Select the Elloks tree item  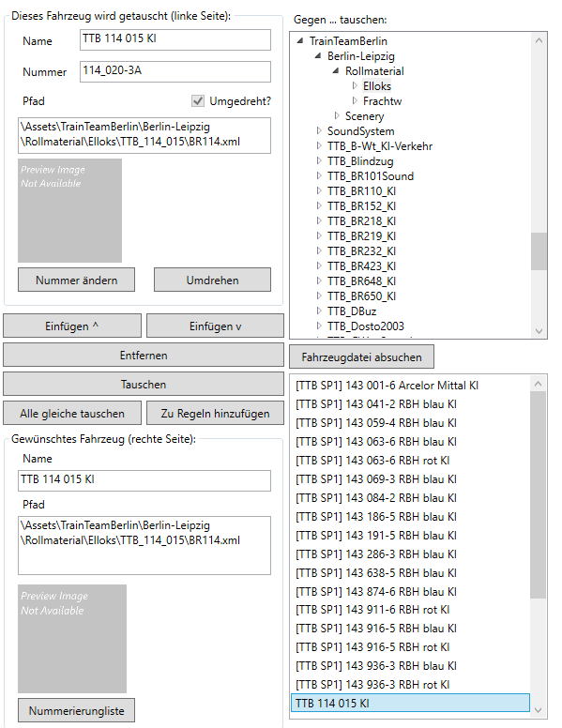coord(376,86)
